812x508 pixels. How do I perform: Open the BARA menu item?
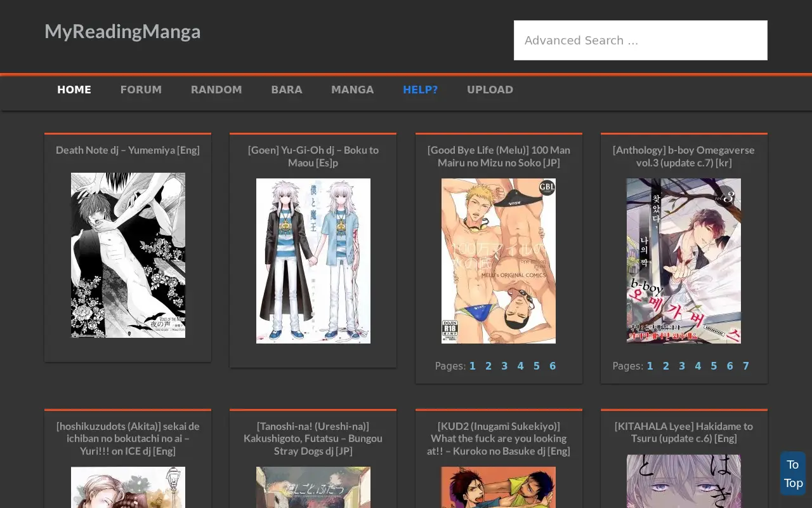pos(287,90)
